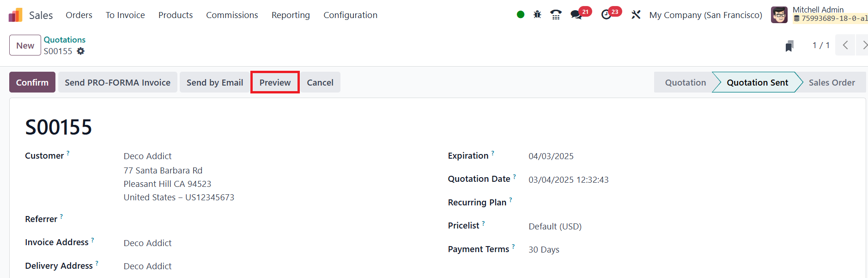Expand the Reporting menu

(291, 15)
